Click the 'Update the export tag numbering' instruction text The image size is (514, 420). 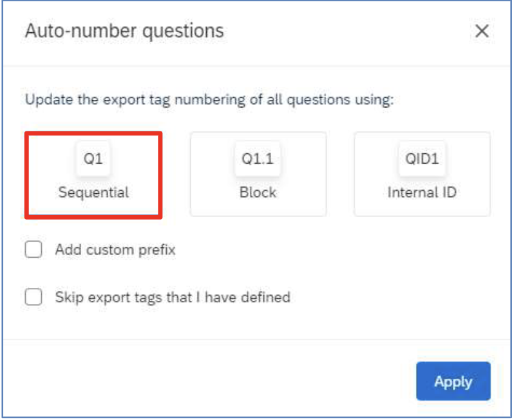pos(209,99)
